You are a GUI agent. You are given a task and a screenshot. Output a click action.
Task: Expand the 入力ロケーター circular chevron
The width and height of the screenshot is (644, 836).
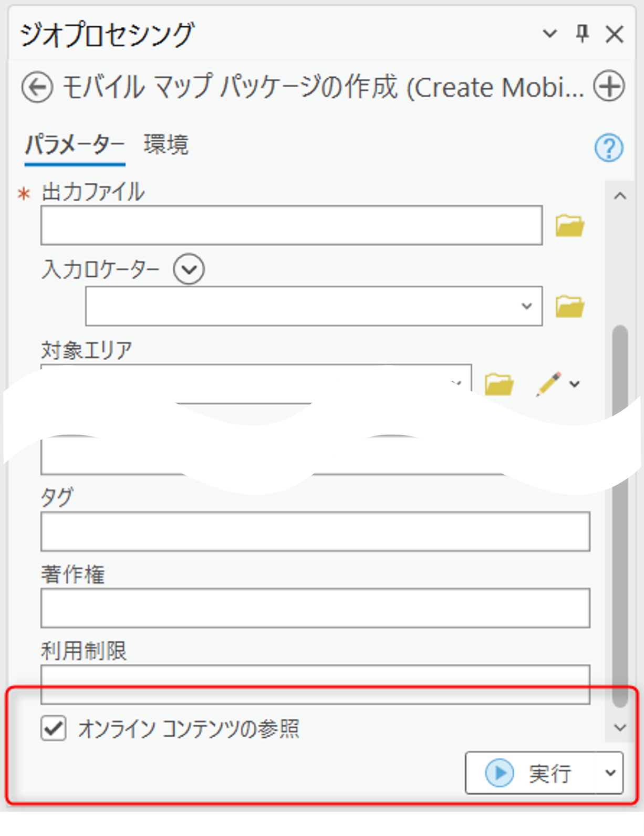[x=189, y=269]
